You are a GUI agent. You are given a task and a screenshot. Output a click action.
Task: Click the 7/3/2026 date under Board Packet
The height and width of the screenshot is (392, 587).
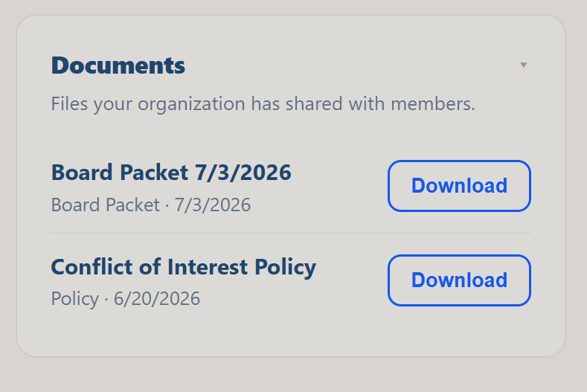(213, 205)
